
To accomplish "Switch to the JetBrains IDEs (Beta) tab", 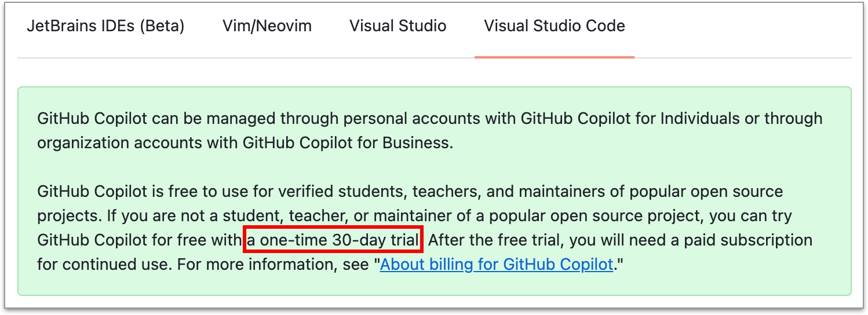I will pyautogui.click(x=105, y=26).
